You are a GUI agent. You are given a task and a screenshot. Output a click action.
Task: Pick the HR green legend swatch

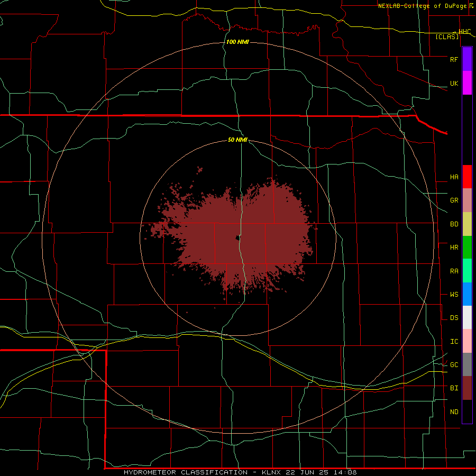(x=467, y=248)
